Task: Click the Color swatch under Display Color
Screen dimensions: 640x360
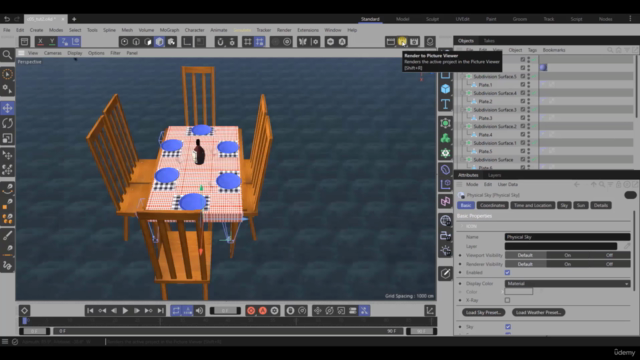Action: coord(518,291)
